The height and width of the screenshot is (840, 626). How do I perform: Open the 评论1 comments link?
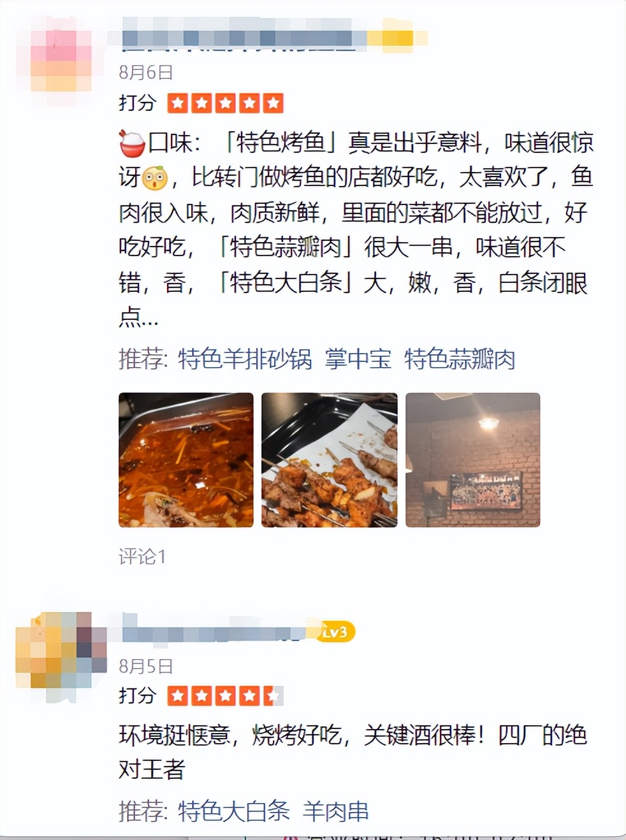(x=143, y=557)
